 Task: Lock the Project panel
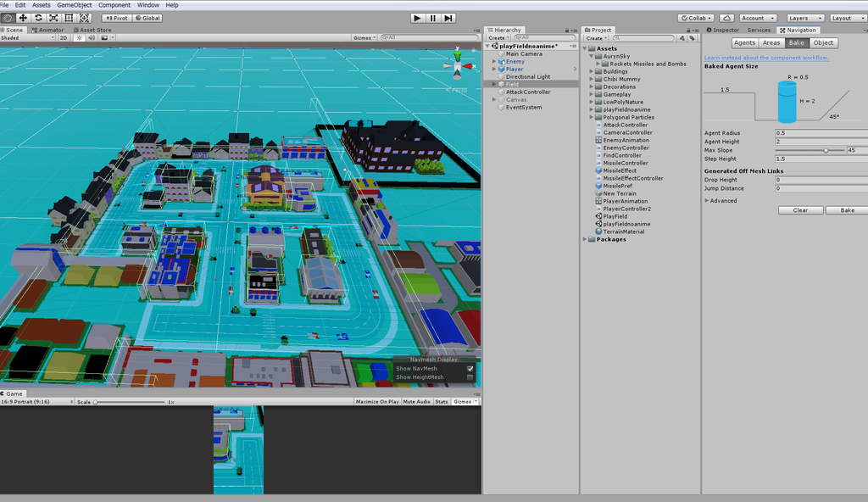688,31
